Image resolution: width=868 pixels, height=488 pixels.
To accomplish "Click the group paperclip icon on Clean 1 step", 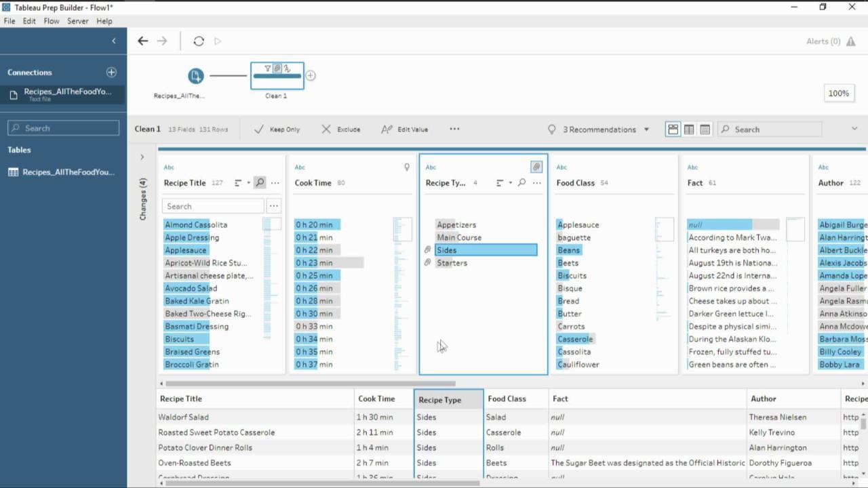I will coord(277,68).
